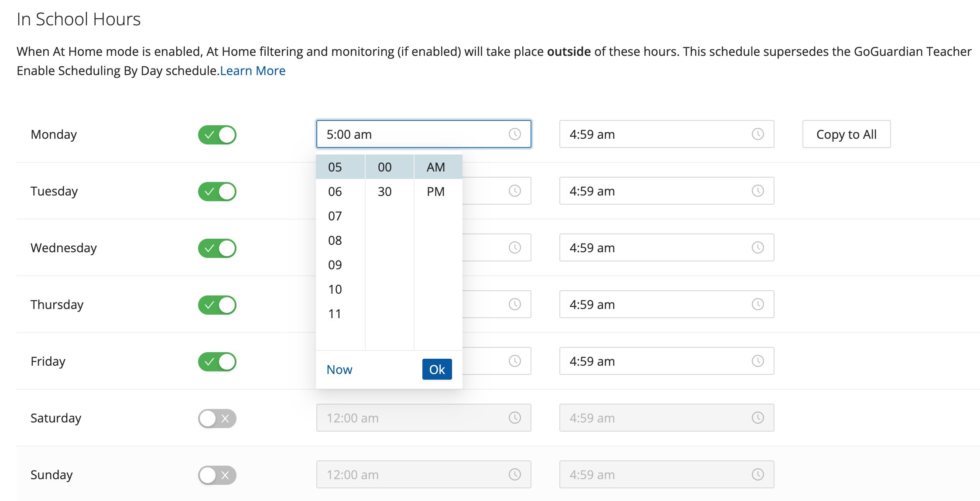The height and width of the screenshot is (501, 980).
Task: Click Ok to confirm selected time
Action: tap(437, 369)
